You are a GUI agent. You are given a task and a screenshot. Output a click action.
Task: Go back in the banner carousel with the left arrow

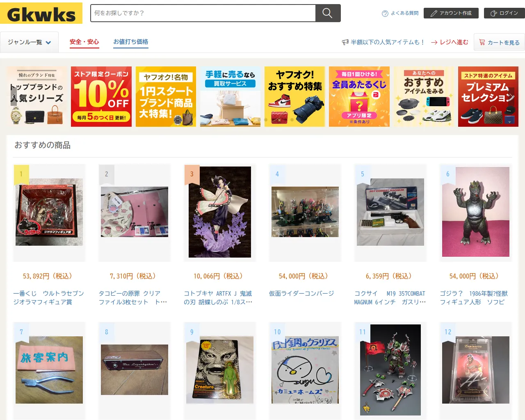(14, 97)
